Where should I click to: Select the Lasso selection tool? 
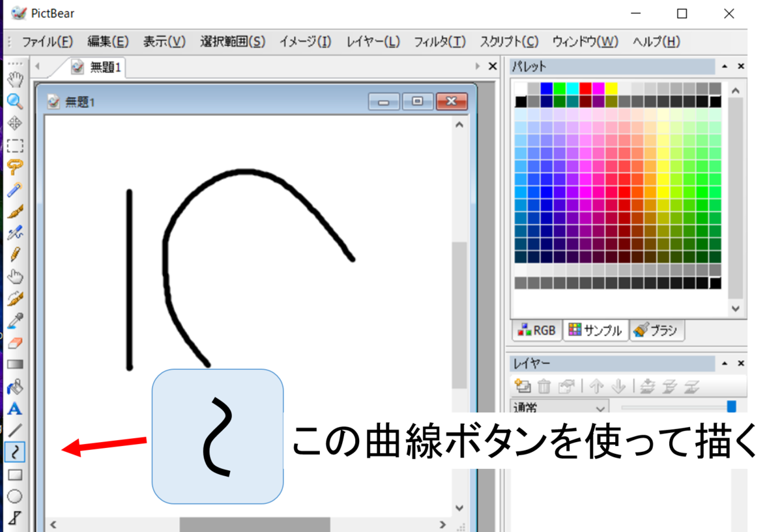14,167
